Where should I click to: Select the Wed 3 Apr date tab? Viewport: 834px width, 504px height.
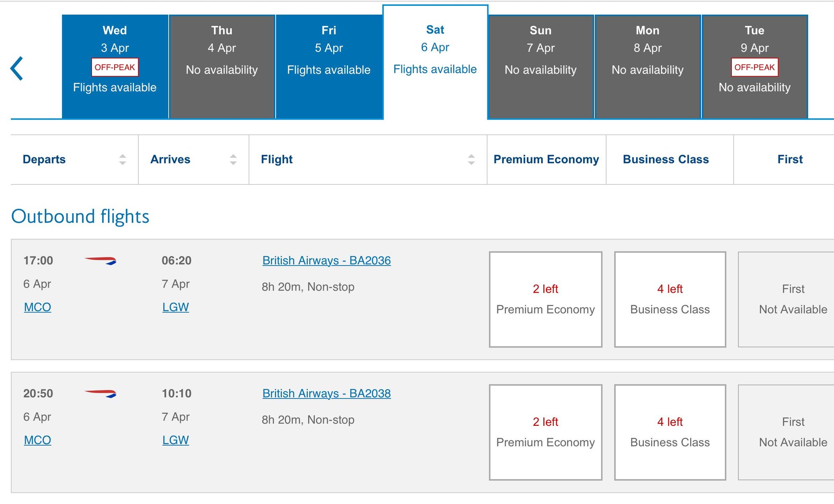click(x=115, y=67)
